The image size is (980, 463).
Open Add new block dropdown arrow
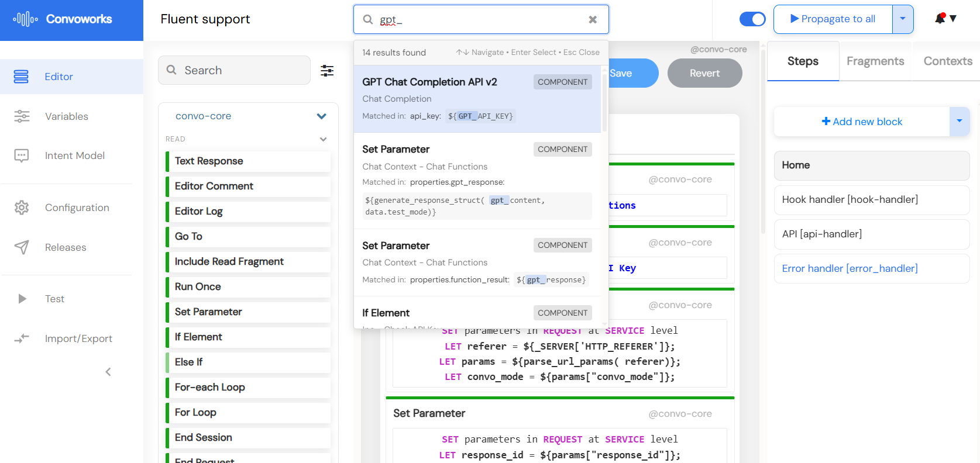click(960, 122)
